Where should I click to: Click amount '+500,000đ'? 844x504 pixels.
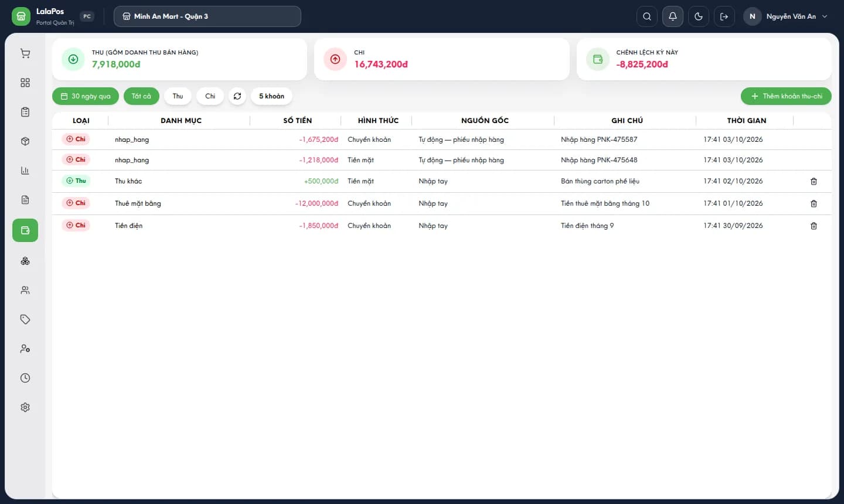321,181
